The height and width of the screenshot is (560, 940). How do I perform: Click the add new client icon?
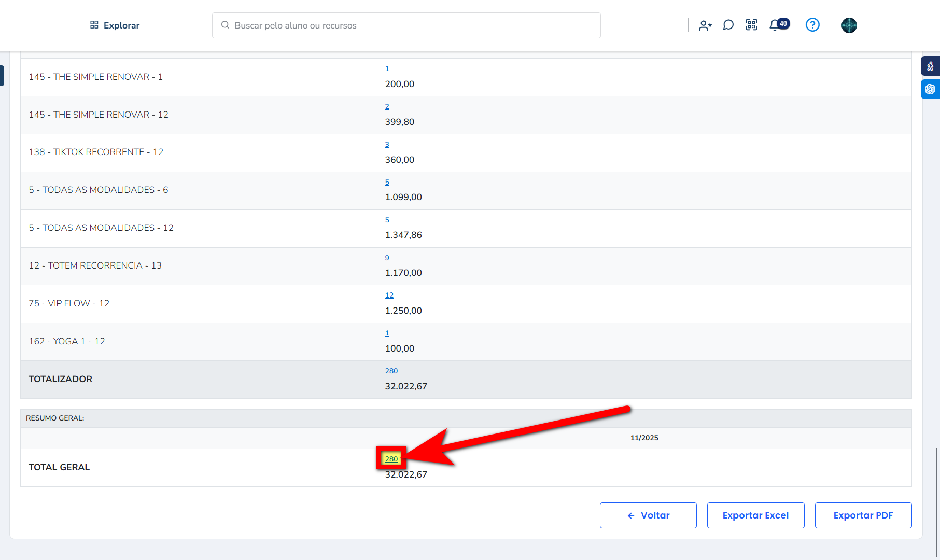point(705,25)
